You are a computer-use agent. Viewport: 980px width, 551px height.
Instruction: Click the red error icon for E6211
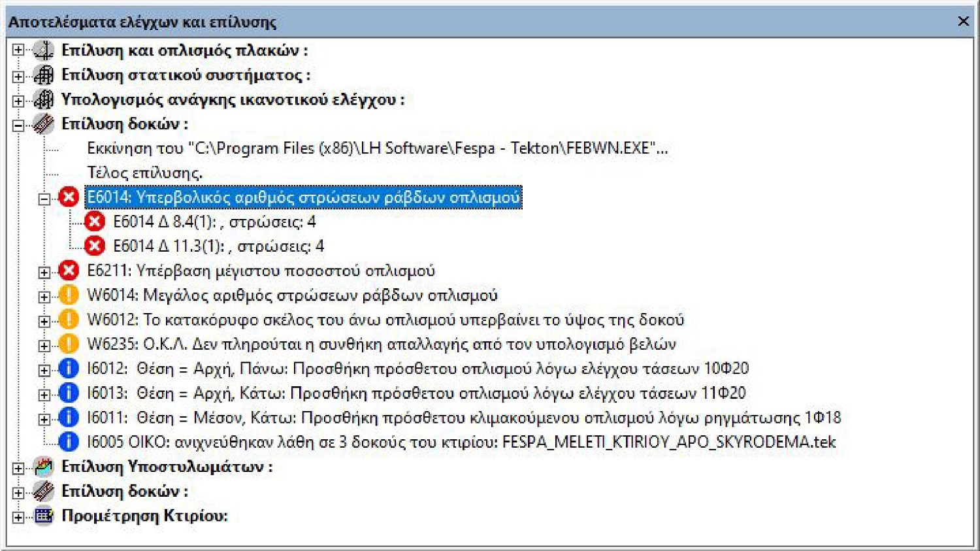click(x=69, y=271)
